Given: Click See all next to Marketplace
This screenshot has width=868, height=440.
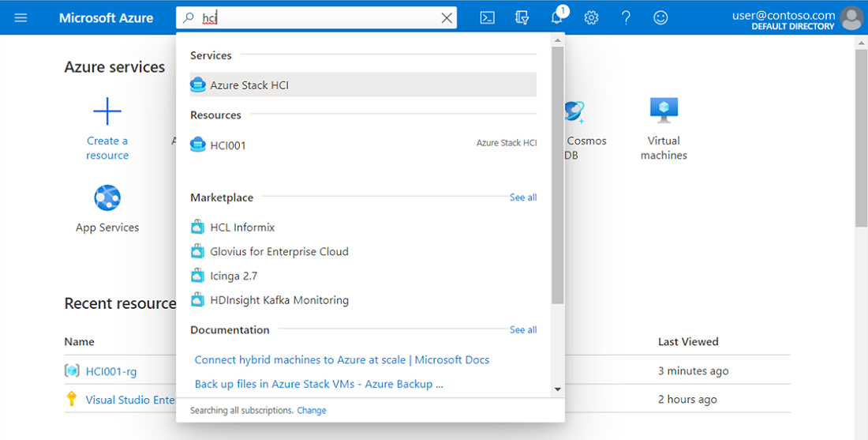Looking at the screenshot, I should tap(522, 197).
